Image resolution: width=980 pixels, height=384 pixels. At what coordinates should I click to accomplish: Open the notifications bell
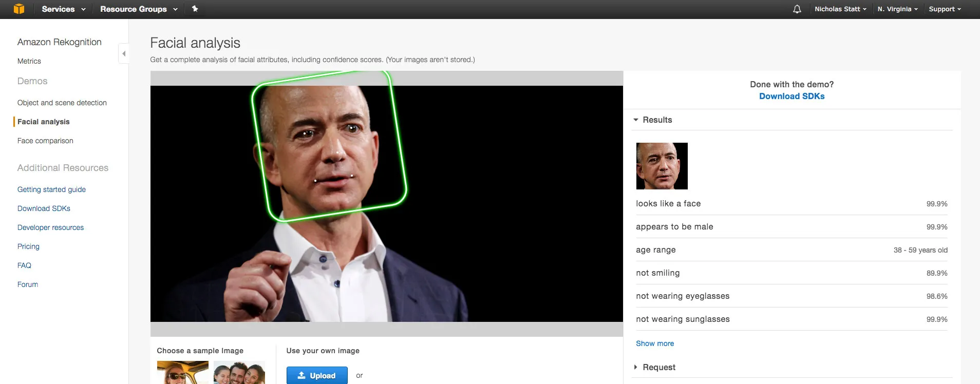coord(797,9)
